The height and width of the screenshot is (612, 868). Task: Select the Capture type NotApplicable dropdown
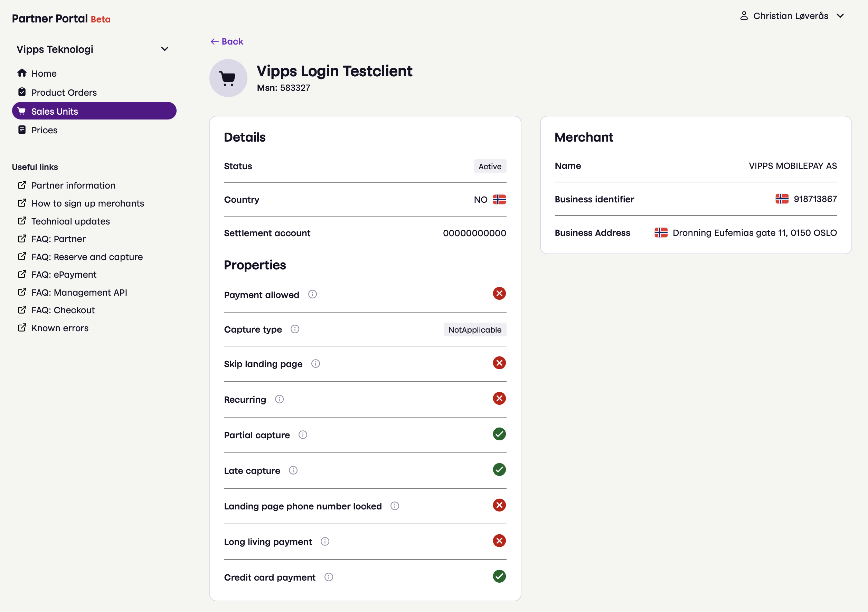point(474,329)
